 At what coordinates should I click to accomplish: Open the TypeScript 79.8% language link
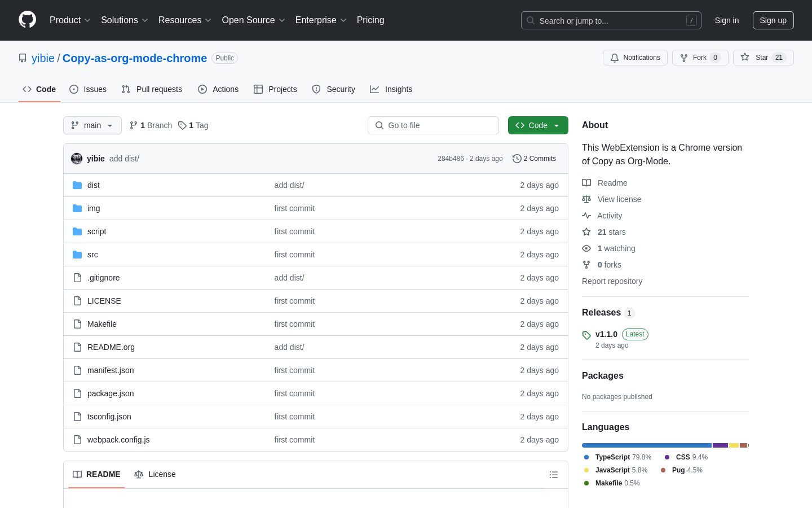pyautogui.click(x=617, y=457)
